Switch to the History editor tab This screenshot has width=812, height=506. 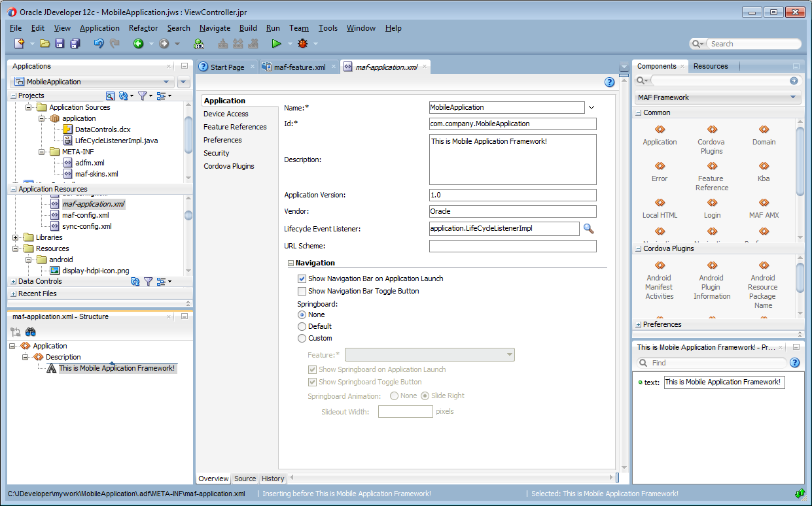[x=273, y=479]
